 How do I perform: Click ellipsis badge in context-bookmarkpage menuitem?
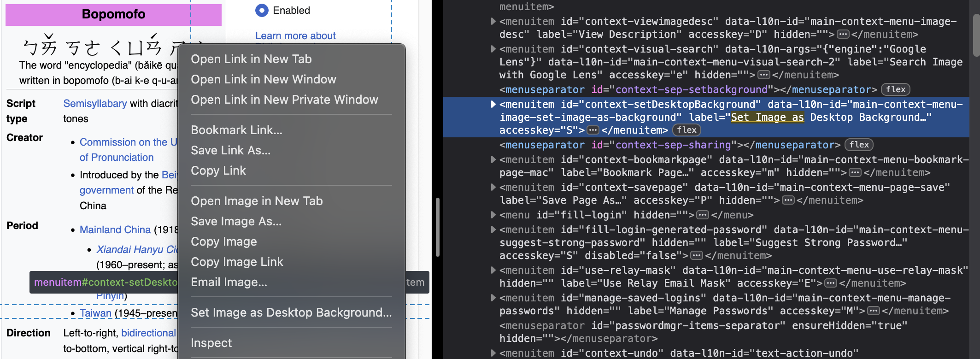855,173
